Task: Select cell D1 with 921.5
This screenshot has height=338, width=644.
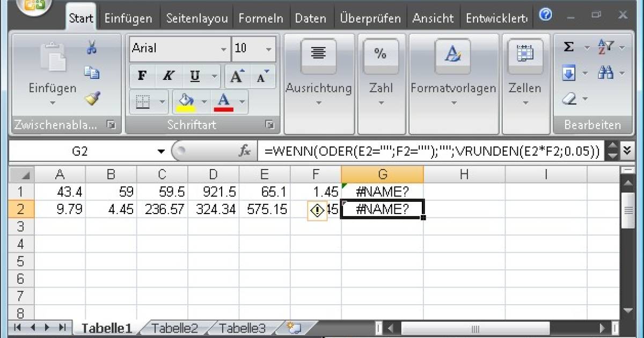Action: coord(213,192)
